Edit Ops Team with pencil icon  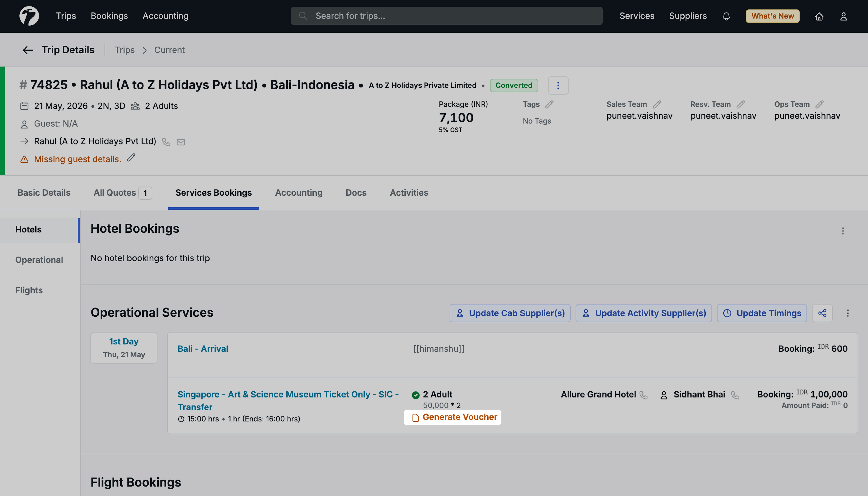[820, 104]
